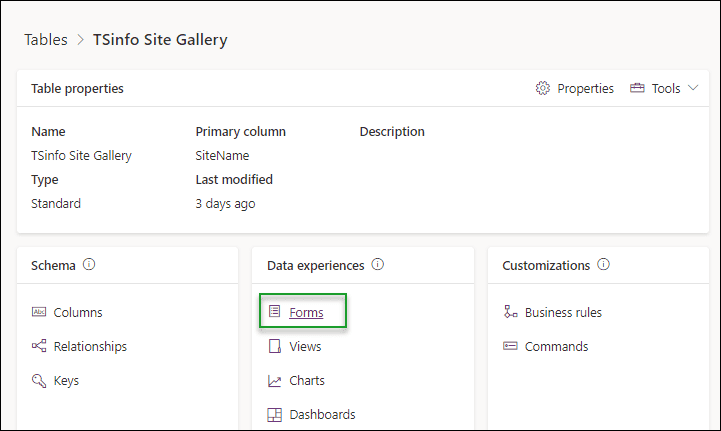Open Dashboards under Data experiences
Viewport: 721px width, 431px height.
click(x=322, y=414)
